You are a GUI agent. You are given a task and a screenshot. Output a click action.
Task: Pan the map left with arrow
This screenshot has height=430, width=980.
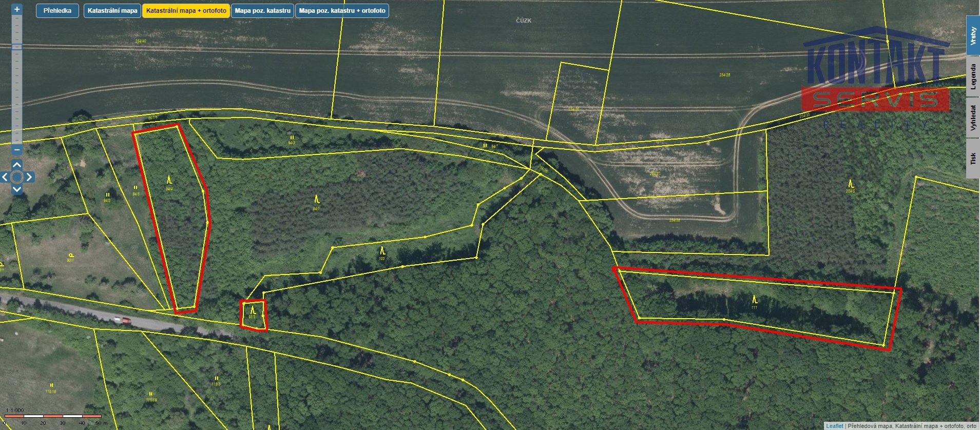point(5,177)
